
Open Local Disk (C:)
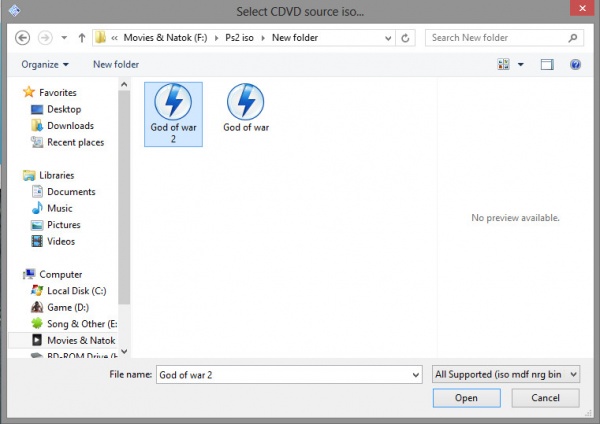click(77, 291)
